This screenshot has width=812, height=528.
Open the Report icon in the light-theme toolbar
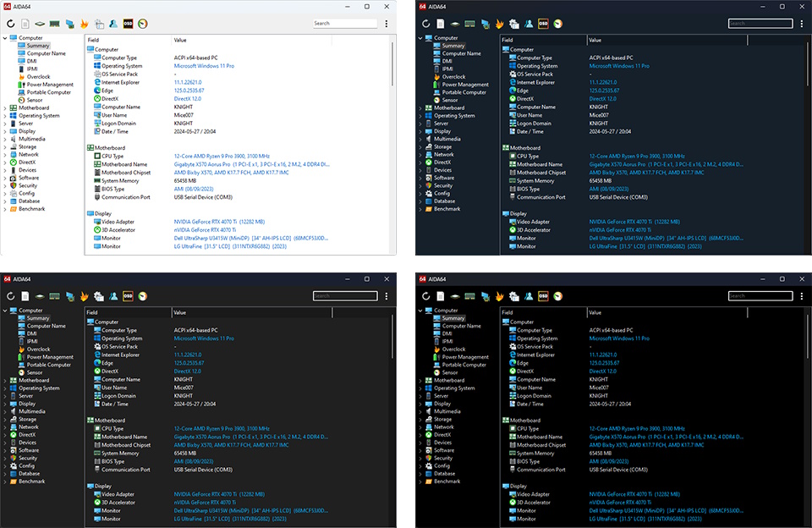[x=25, y=24]
